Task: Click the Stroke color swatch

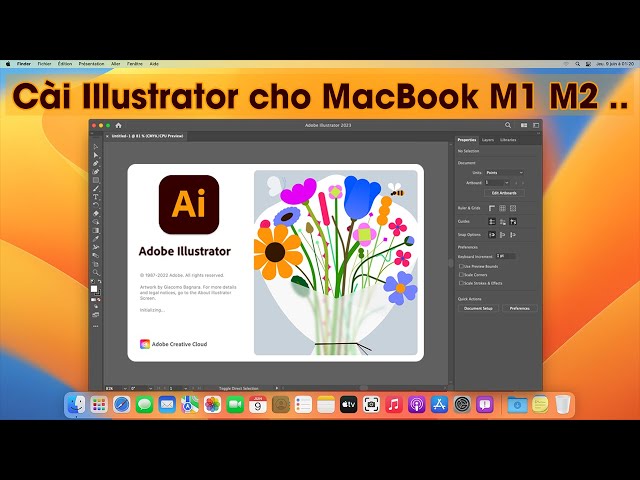Action: coord(98,293)
